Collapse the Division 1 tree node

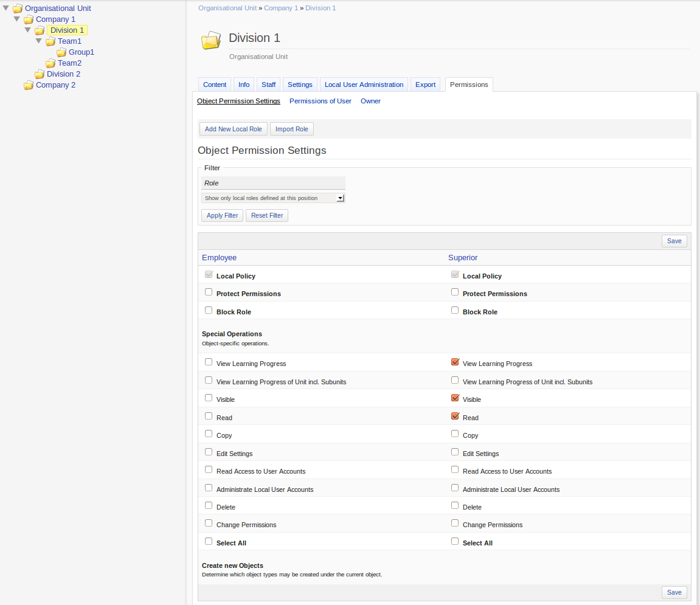[28, 30]
